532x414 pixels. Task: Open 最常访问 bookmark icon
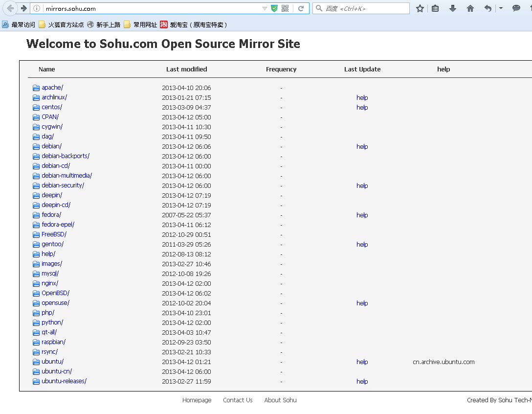point(5,24)
